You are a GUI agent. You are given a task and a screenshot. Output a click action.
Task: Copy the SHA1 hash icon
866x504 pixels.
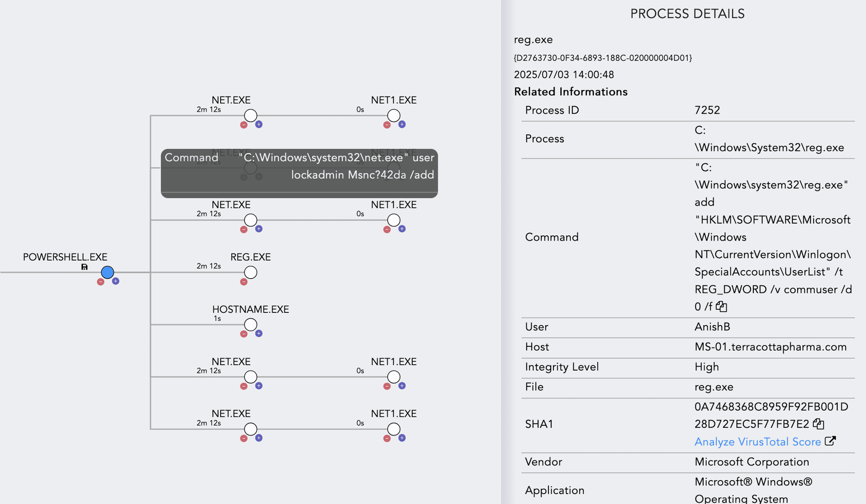(x=818, y=424)
